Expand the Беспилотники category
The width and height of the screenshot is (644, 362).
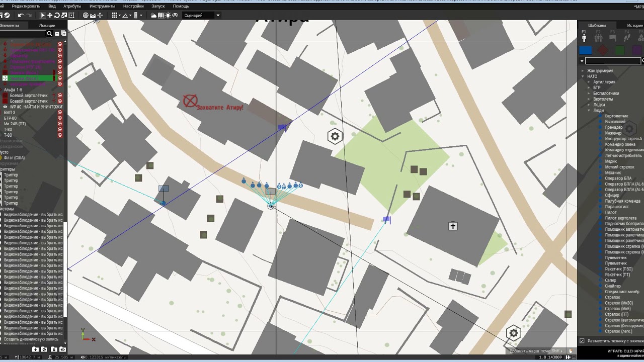[589, 94]
